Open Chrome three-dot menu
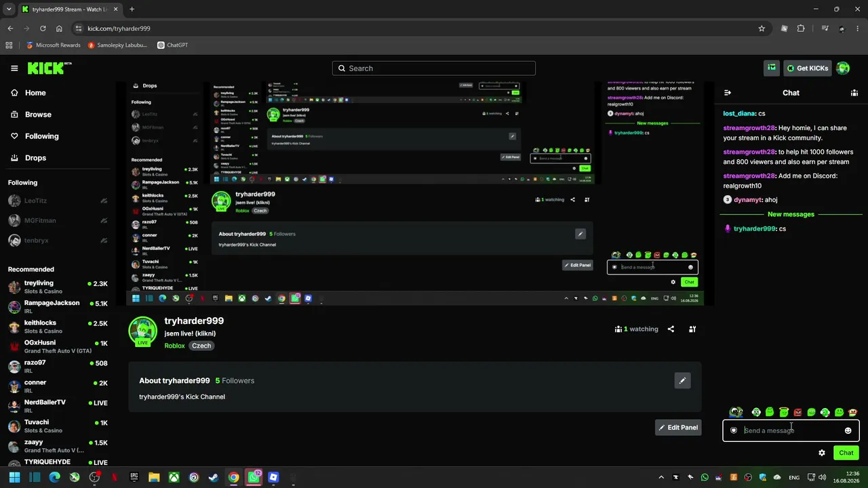 point(858,28)
